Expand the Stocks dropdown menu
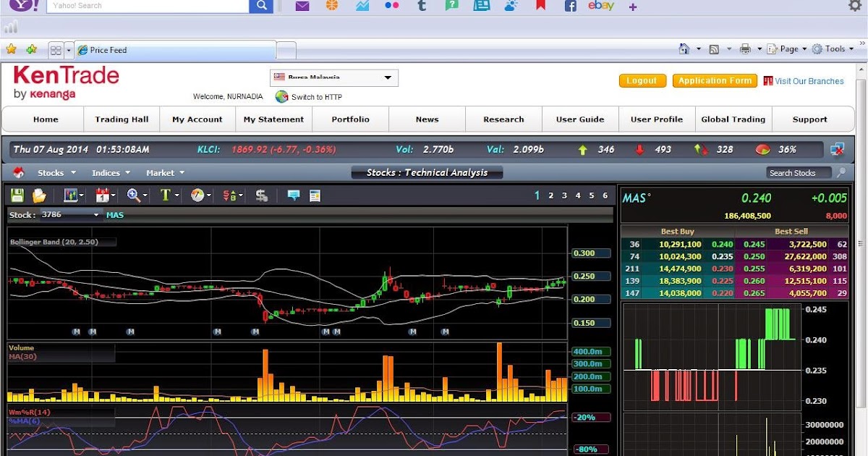 point(56,173)
